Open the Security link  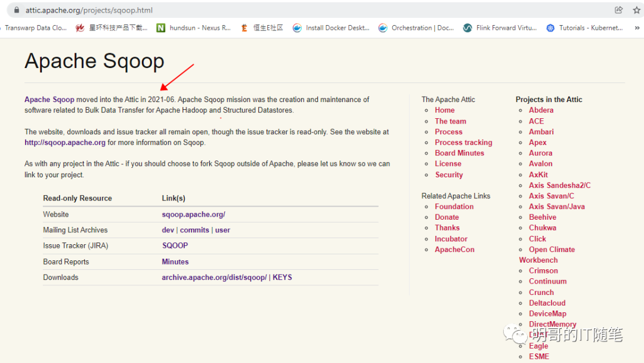pos(449,175)
